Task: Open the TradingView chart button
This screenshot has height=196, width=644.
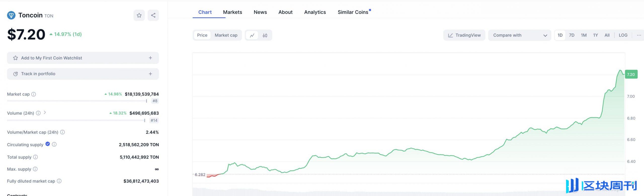Action: click(x=464, y=35)
